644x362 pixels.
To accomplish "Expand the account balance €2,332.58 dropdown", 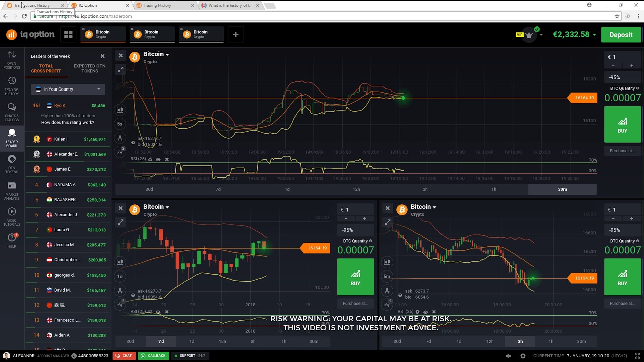I will pos(575,35).
